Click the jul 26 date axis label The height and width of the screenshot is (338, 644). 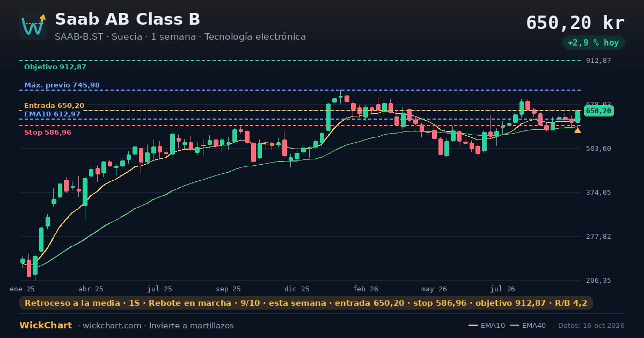[x=503, y=289]
